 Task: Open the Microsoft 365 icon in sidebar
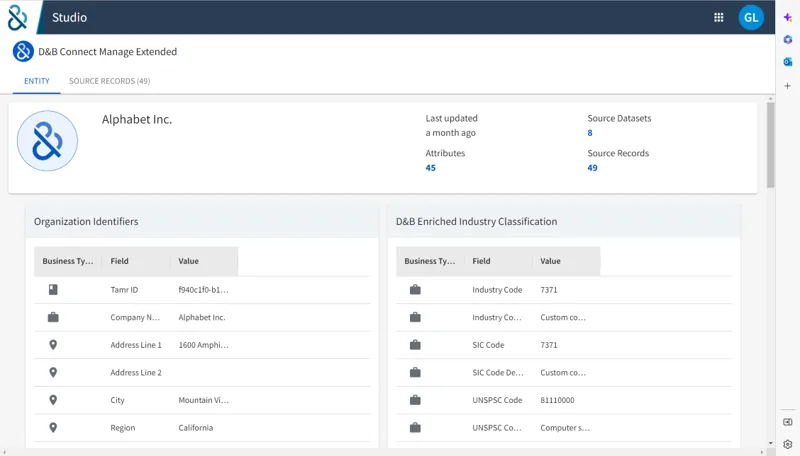pyautogui.click(x=788, y=39)
